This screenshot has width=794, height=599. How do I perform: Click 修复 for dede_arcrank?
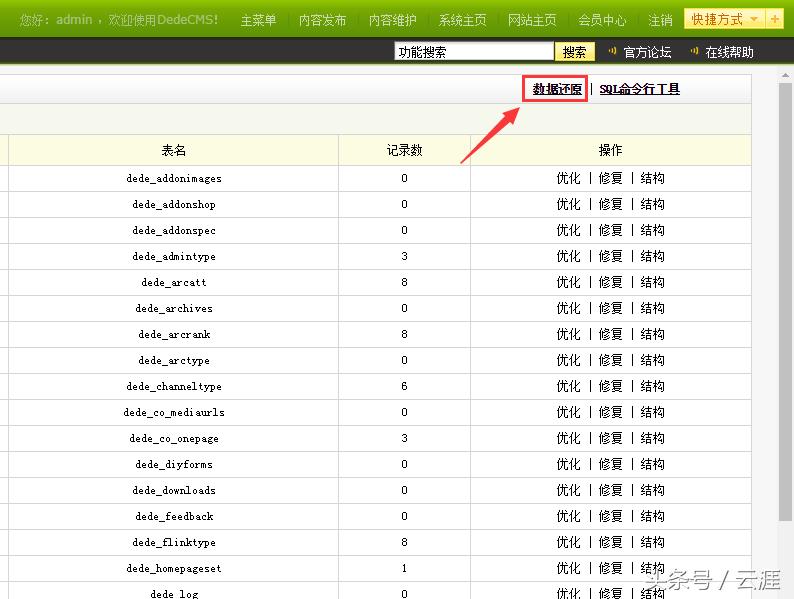[610, 334]
